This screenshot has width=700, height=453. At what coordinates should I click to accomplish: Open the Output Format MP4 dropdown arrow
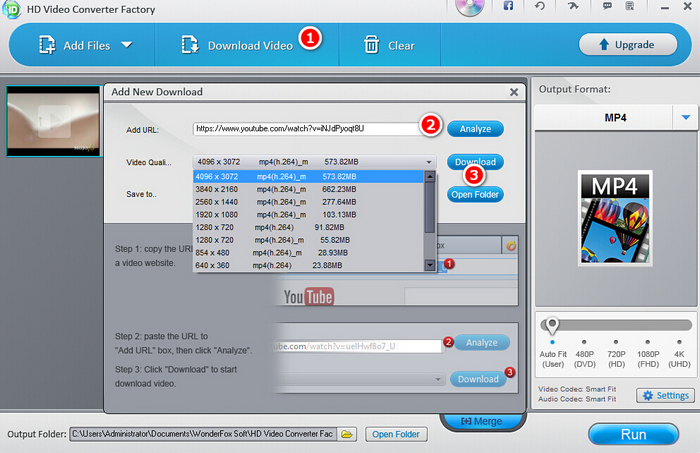tap(686, 117)
